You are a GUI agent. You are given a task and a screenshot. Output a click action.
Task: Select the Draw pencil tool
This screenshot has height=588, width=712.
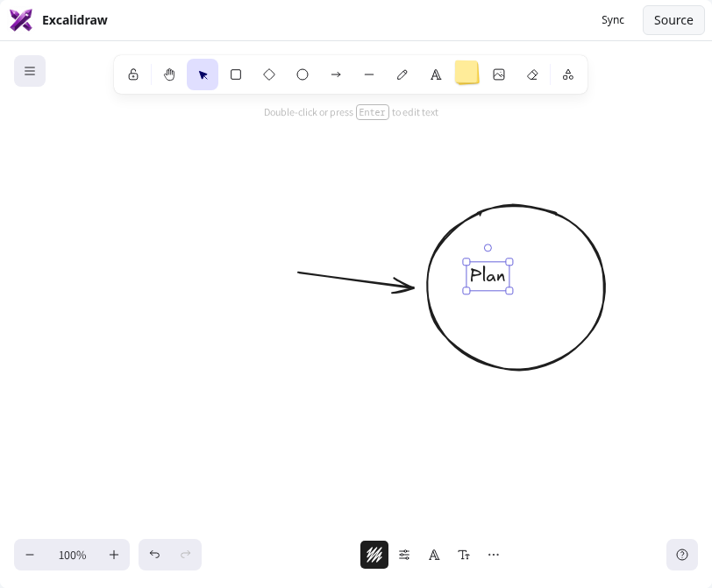[x=402, y=74]
